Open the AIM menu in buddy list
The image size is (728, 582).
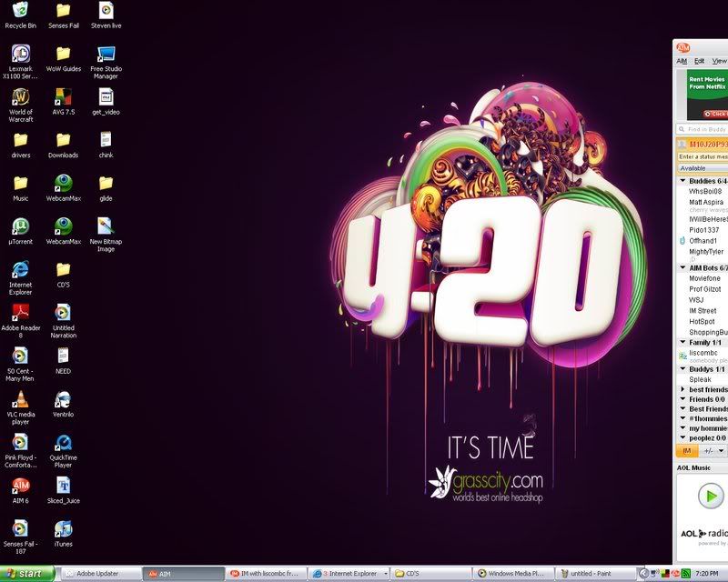pyautogui.click(x=682, y=61)
